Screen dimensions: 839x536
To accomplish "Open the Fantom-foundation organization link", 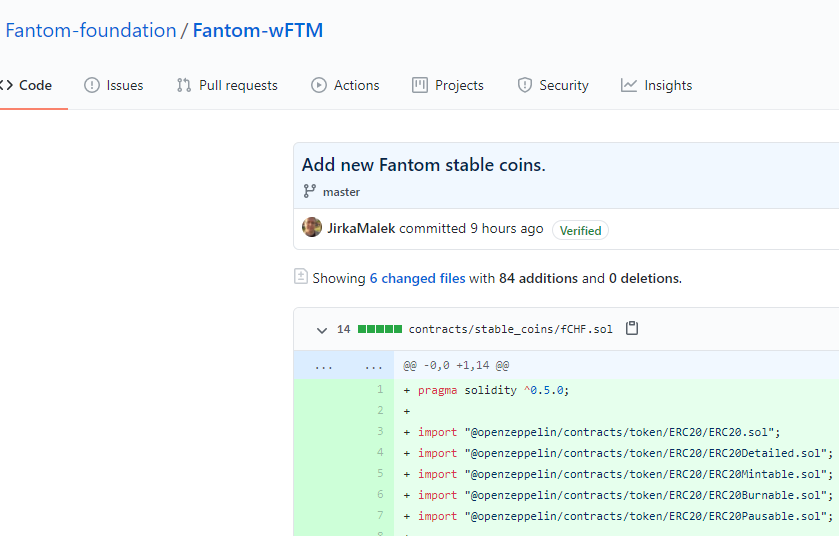I will [x=90, y=30].
